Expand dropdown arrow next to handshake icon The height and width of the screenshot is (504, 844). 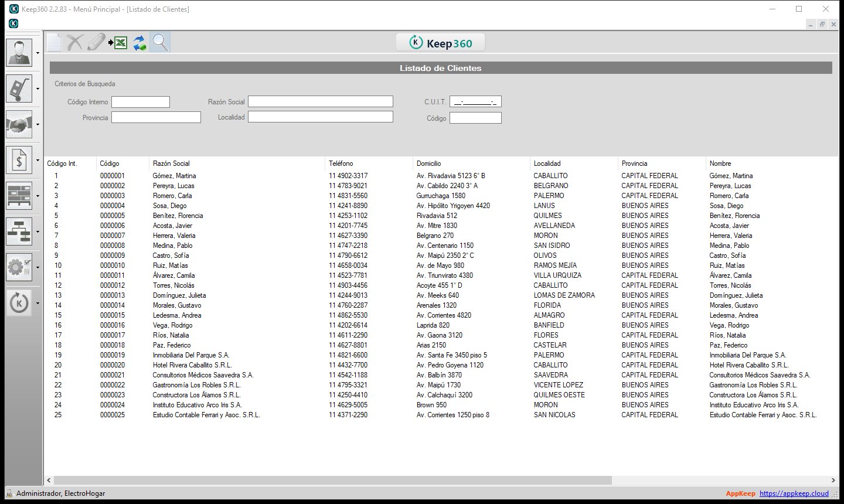pyautogui.click(x=38, y=125)
